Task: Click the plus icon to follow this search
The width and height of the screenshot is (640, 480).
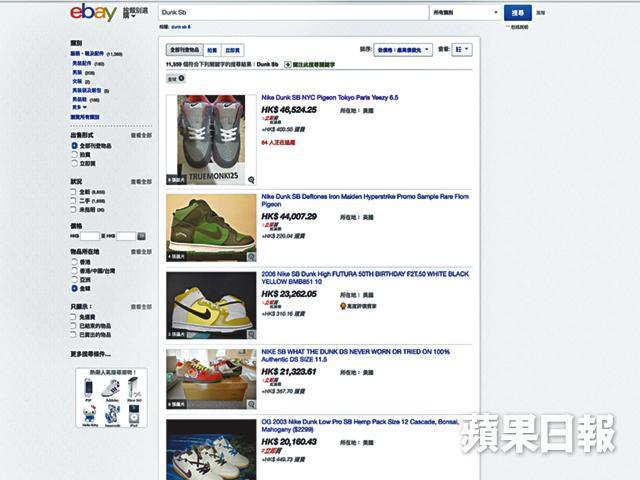Action: [x=287, y=64]
